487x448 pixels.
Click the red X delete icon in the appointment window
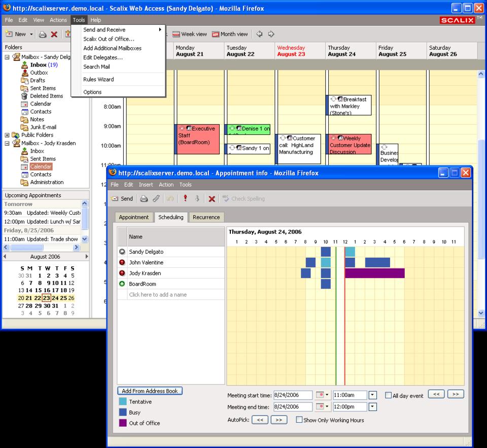pyautogui.click(x=212, y=199)
